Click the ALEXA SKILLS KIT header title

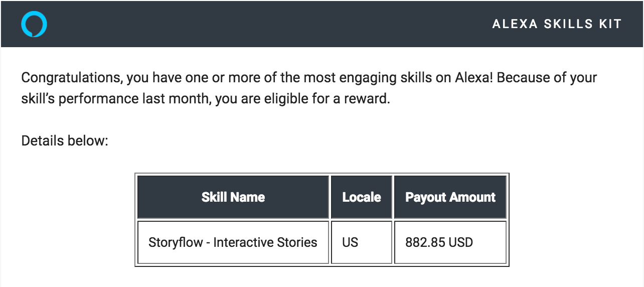(557, 24)
